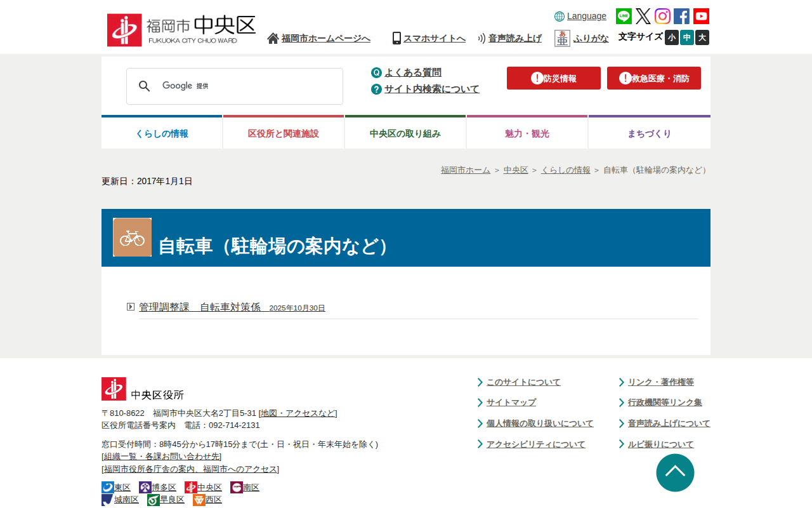Set text size to medium (中)
This screenshot has height=508, width=812.
pos(687,37)
